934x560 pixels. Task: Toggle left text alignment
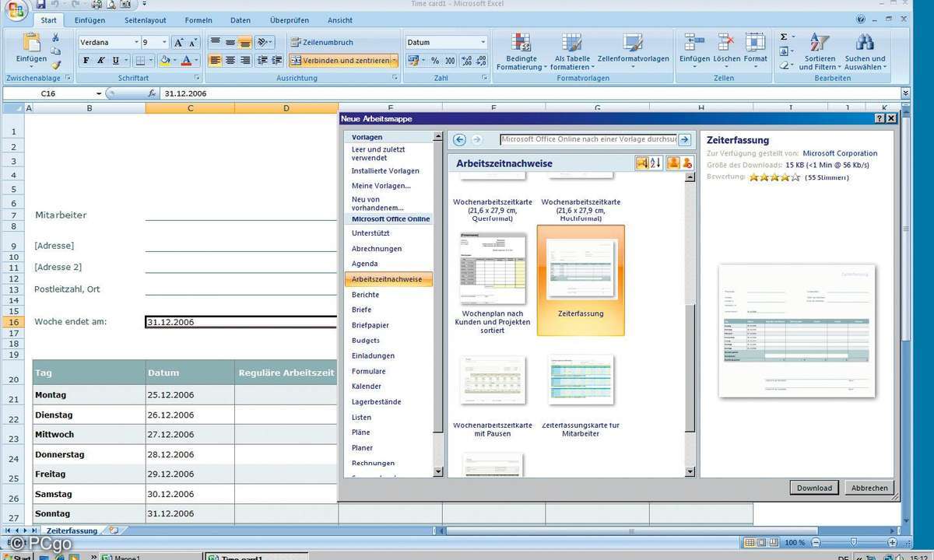[216, 60]
